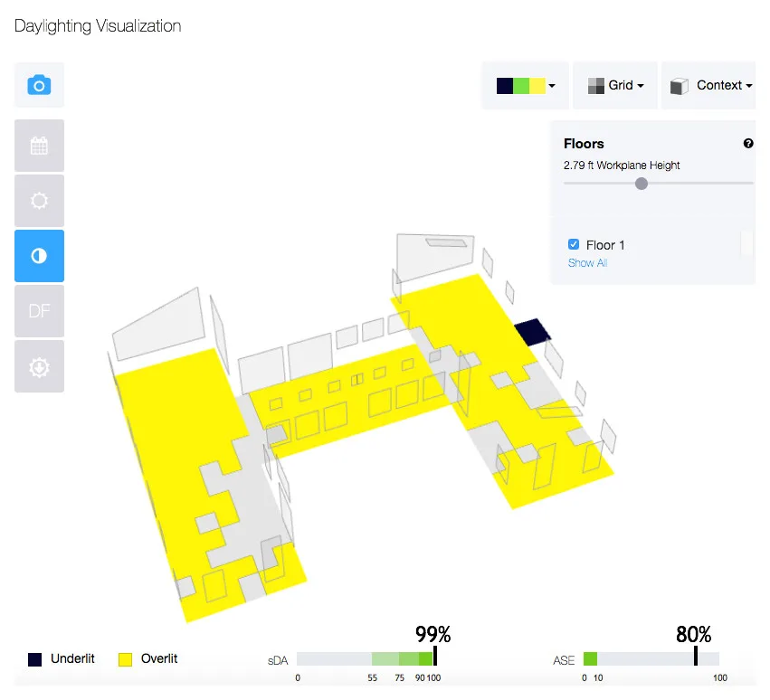The width and height of the screenshot is (770, 700).
Task: Click the Context cube icon
Action: tap(680, 86)
